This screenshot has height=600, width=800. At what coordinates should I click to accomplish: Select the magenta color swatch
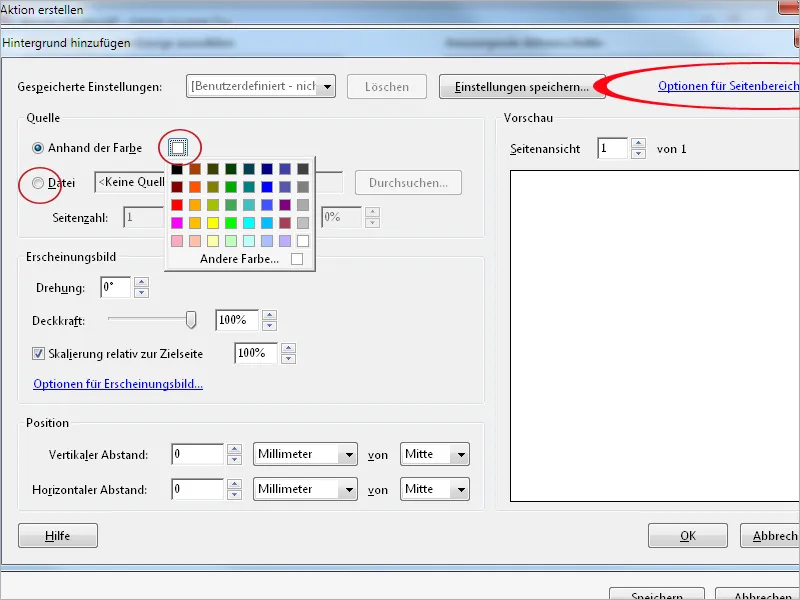(177, 222)
